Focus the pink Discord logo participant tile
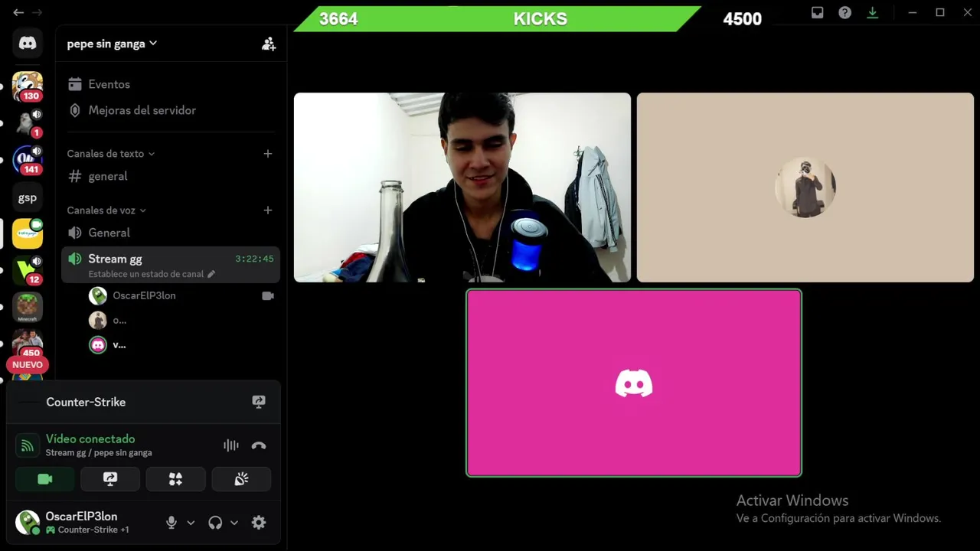The height and width of the screenshot is (551, 980). (x=634, y=383)
